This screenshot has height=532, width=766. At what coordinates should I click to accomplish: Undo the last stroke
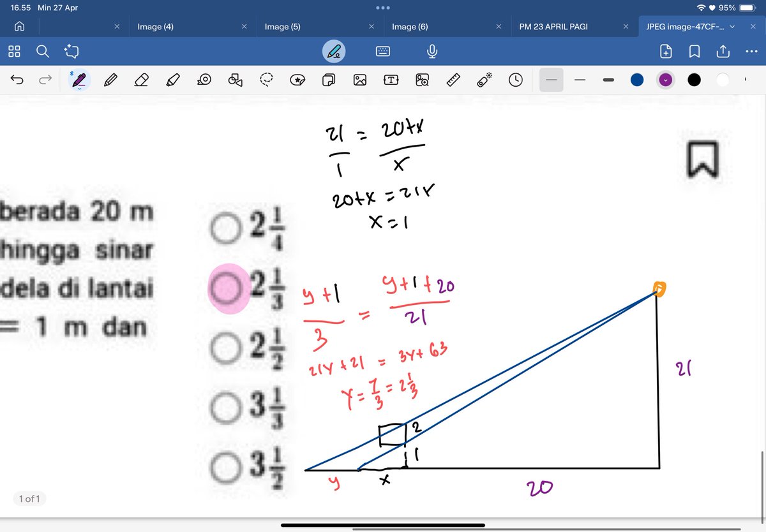click(18, 80)
